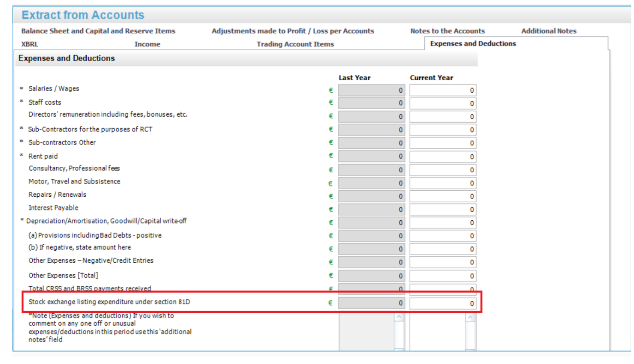Go to the Additional Notes tab
Viewport: 634px width, 364px height.
tap(549, 31)
